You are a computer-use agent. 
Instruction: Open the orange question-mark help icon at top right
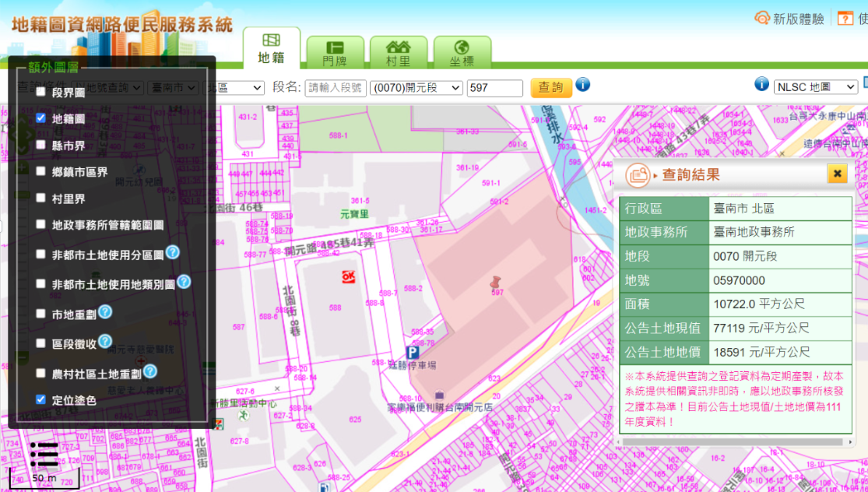click(845, 18)
